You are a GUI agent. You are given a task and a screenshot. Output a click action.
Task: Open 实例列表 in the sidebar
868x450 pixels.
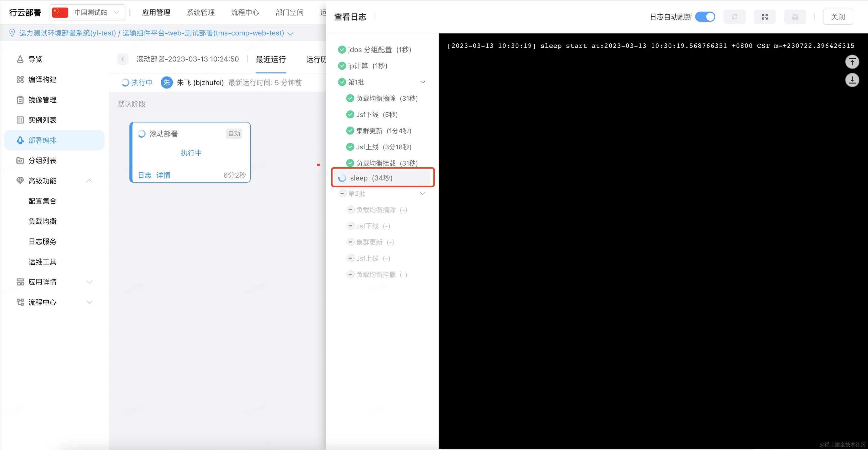[42, 120]
